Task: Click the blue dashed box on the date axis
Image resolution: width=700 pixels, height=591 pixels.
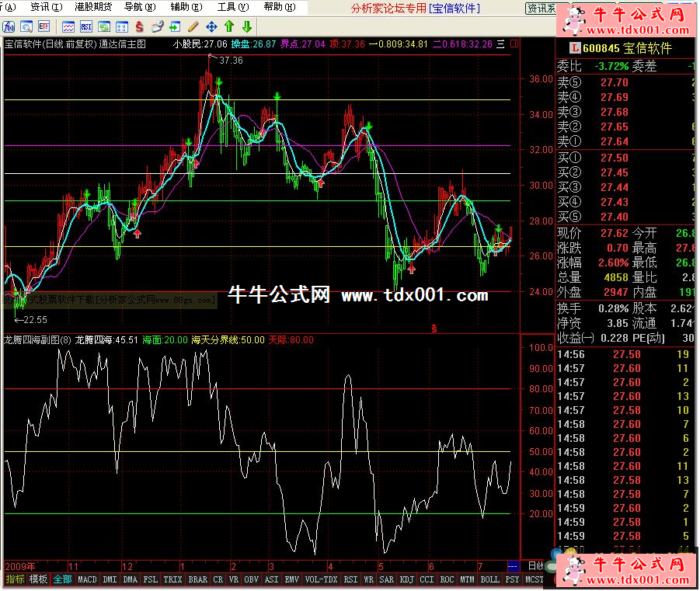Action: coord(513,566)
